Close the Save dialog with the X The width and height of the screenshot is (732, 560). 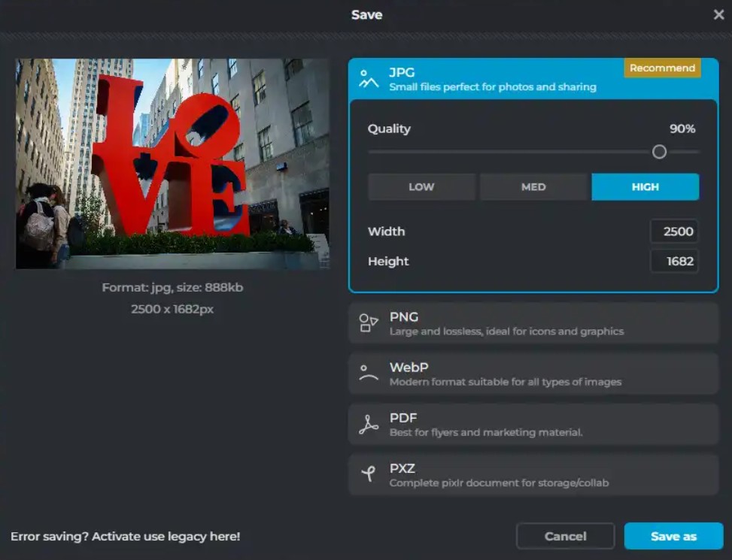(x=719, y=15)
